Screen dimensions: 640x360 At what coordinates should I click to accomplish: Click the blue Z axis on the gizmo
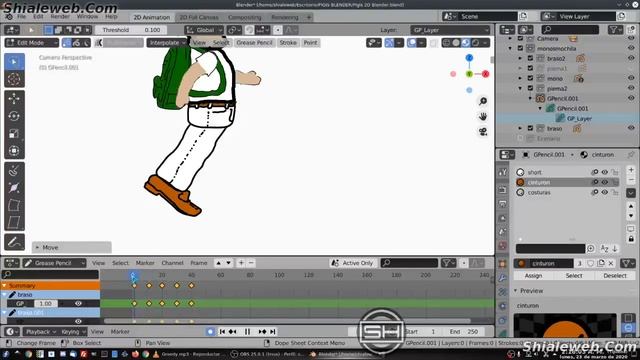[469, 58]
